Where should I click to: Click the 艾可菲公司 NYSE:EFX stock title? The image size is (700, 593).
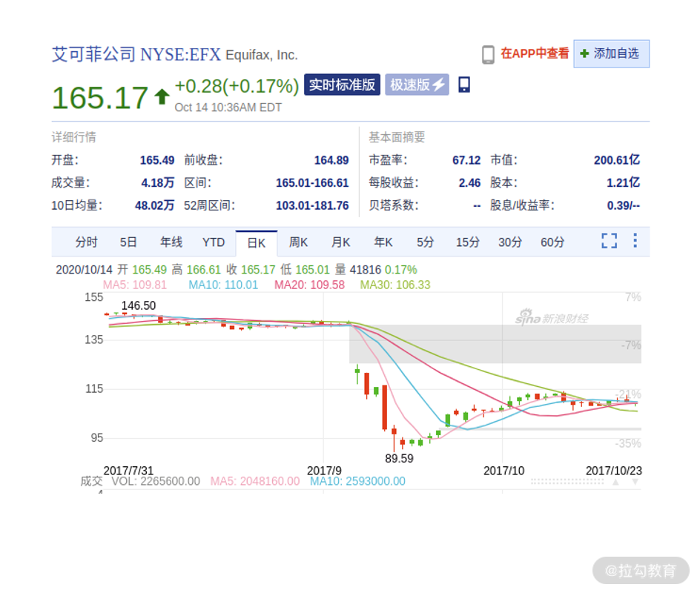click(x=136, y=54)
